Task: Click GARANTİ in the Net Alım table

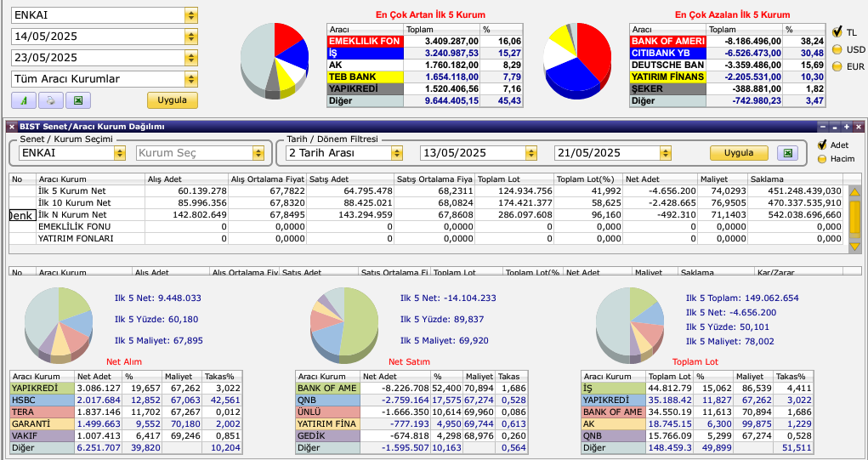Action: pos(42,424)
